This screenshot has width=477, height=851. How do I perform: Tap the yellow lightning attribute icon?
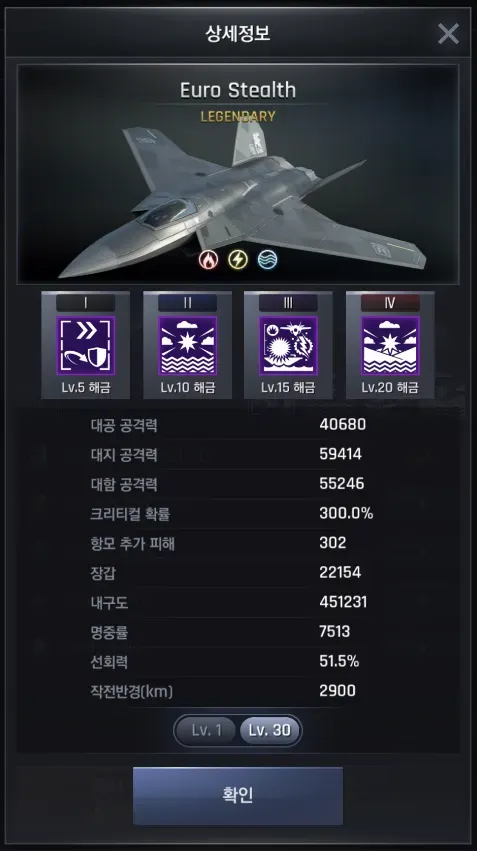[238, 260]
